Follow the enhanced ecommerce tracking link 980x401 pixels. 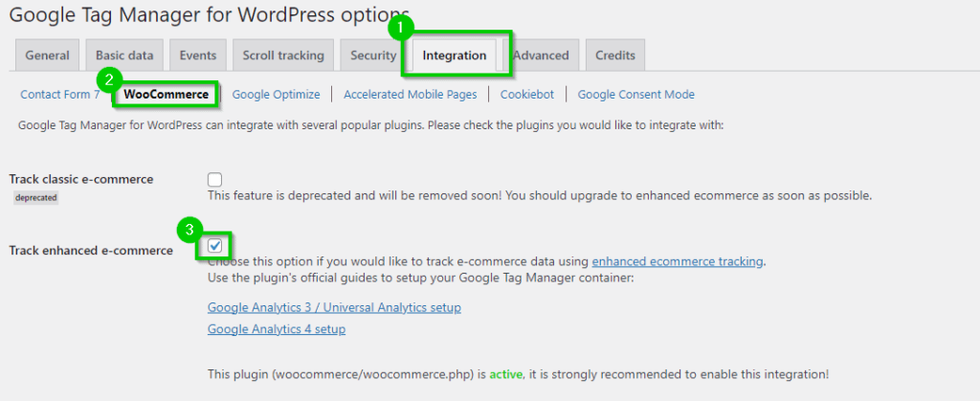tap(678, 261)
